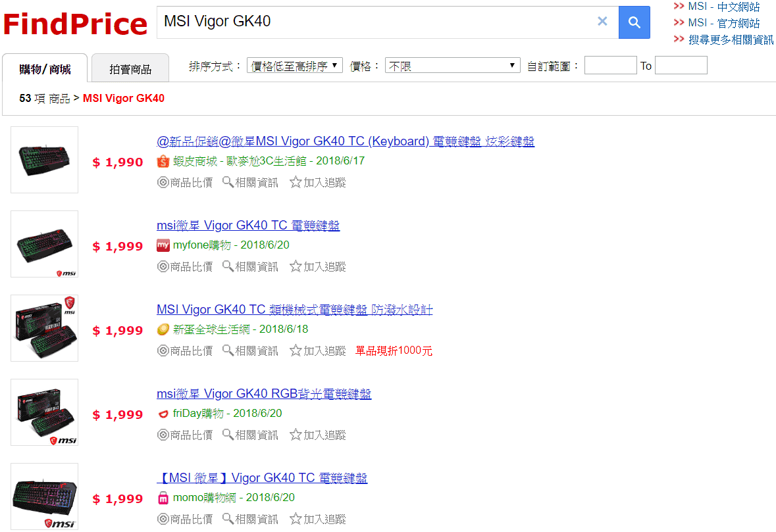Image resolution: width=776 pixels, height=532 pixels.
Task: Click the Shopee $1,990 keyboard thumbnail
Action: pos(45,160)
